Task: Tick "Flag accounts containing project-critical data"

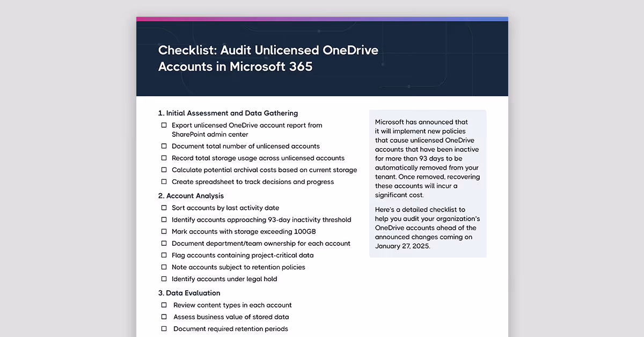Action: click(x=164, y=255)
